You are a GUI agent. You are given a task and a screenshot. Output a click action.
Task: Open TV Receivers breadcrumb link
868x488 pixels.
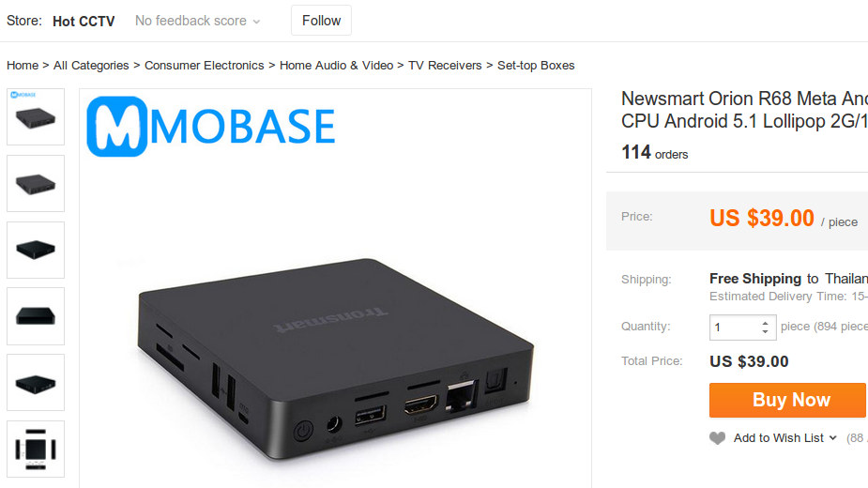[445, 66]
